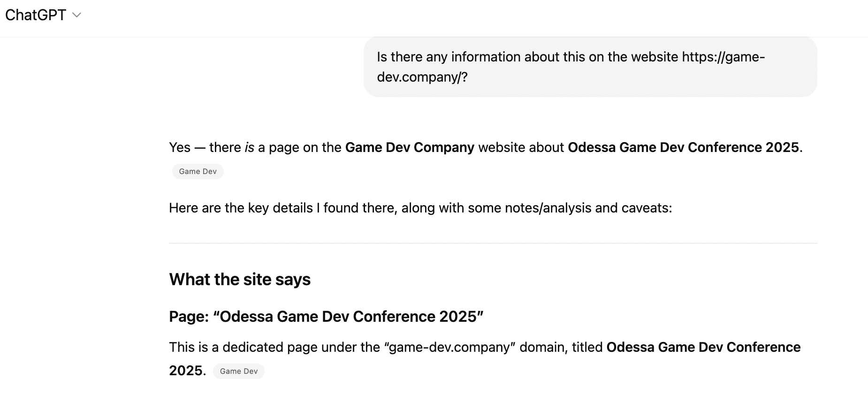The image size is (868, 394).
Task: Click "dev.company/?" on the message's second line
Action: coord(422,77)
